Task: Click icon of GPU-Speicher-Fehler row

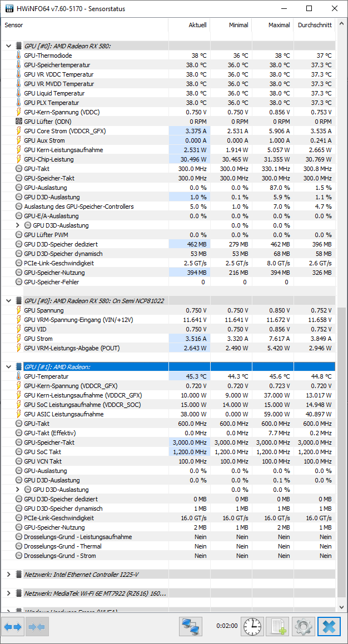Action: click(x=18, y=282)
